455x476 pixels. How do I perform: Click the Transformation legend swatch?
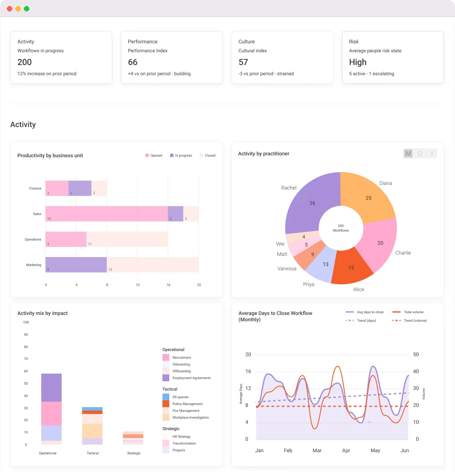pyautogui.click(x=166, y=443)
